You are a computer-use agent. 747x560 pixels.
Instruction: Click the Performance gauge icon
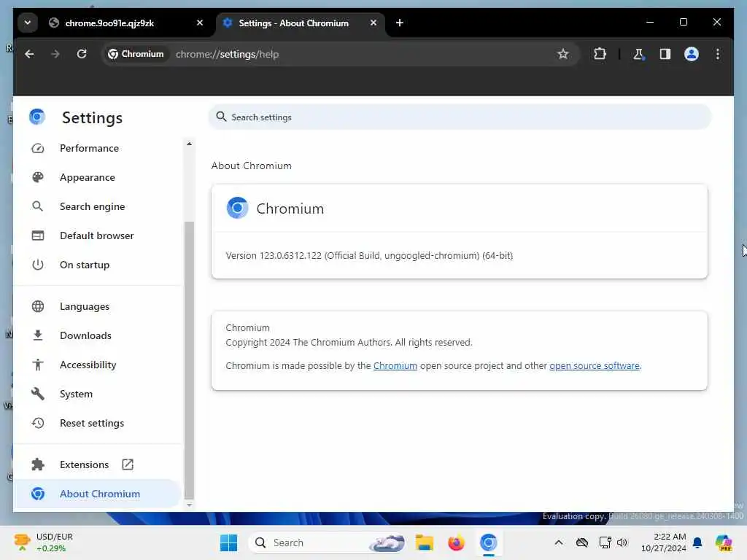[38, 148]
